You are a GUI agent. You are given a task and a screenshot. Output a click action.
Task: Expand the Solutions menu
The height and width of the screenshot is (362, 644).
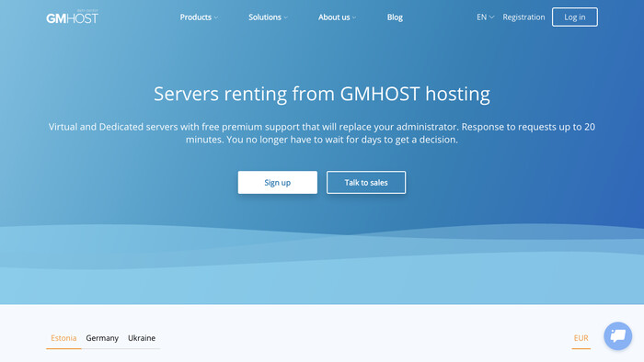click(x=268, y=17)
